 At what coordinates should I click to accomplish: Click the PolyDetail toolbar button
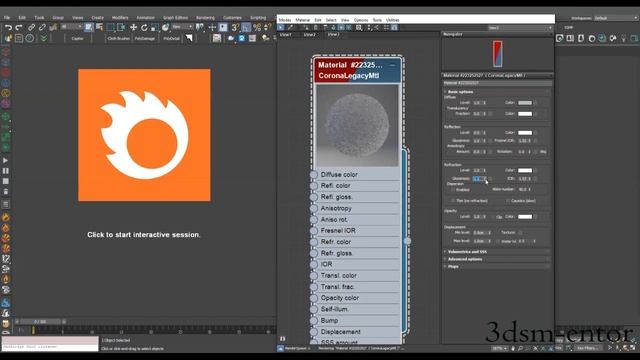click(x=171, y=38)
